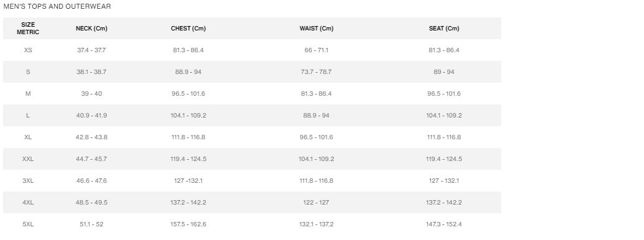Click the M size row label

tap(28, 93)
